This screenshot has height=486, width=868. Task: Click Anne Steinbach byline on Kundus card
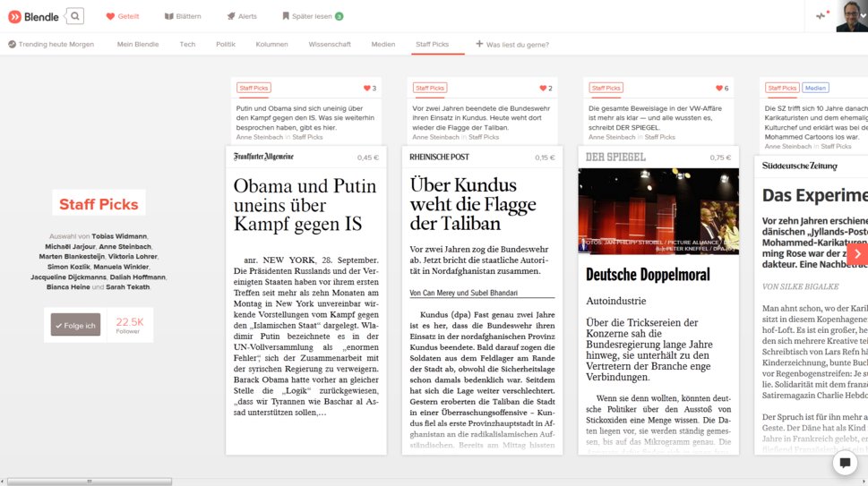tap(435, 137)
